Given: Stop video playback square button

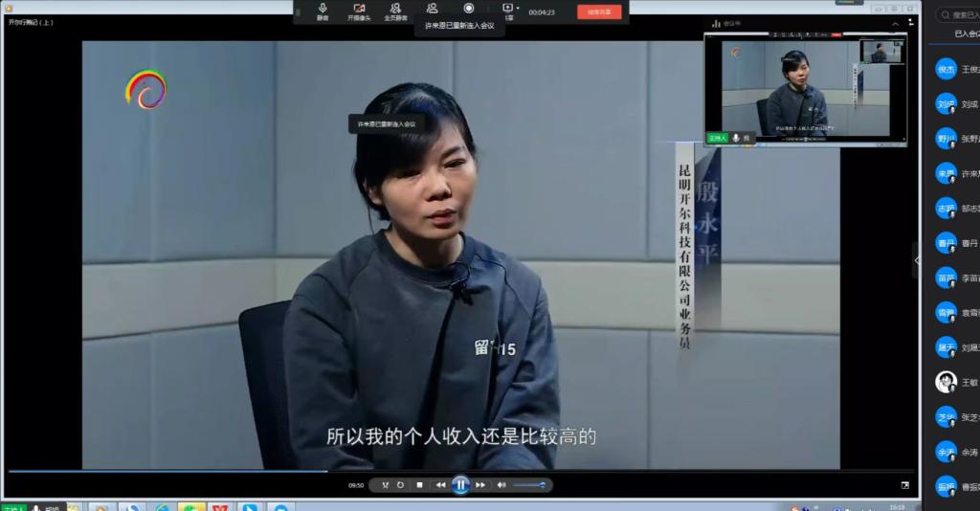Looking at the screenshot, I should click(x=419, y=485).
